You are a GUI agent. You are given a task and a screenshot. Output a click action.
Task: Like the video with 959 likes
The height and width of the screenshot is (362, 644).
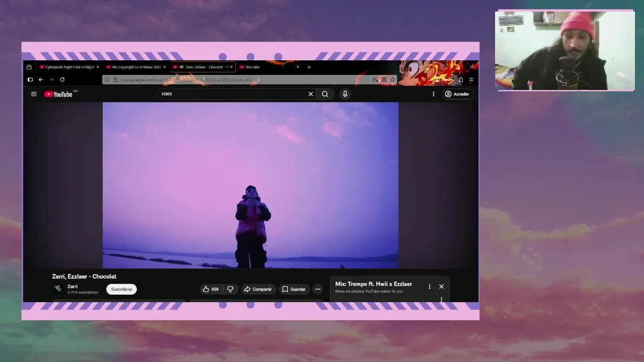tap(210, 289)
